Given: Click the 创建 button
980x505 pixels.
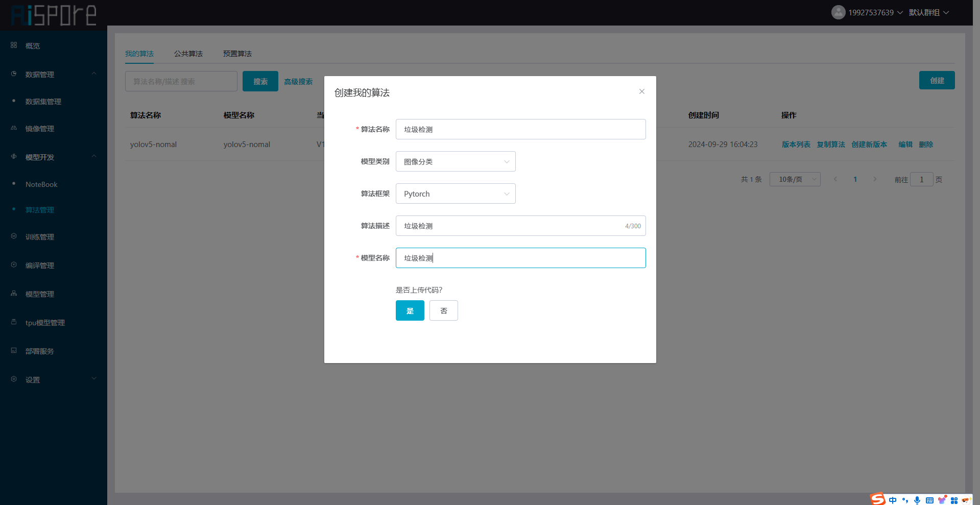Looking at the screenshot, I should point(937,80).
